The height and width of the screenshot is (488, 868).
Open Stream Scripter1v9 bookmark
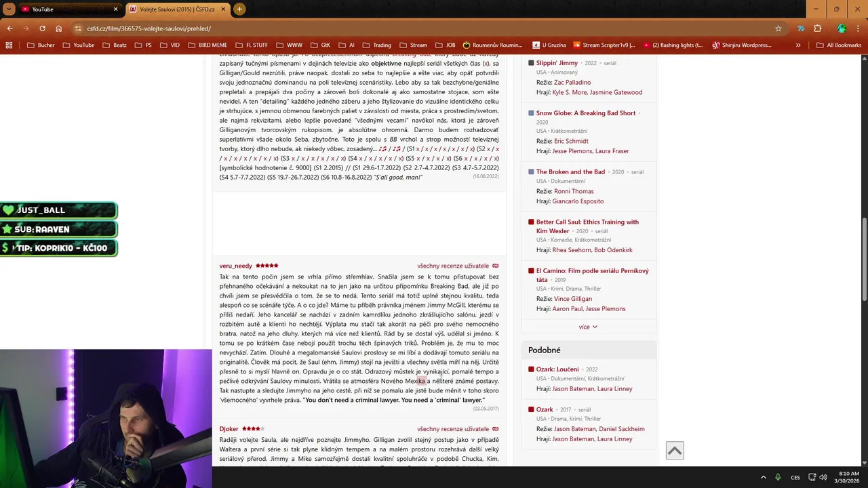click(x=604, y=45)
